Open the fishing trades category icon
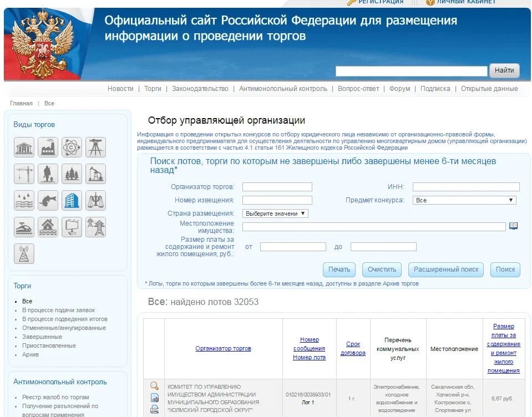This screenshot has width=532, height=417. [48, 201]
